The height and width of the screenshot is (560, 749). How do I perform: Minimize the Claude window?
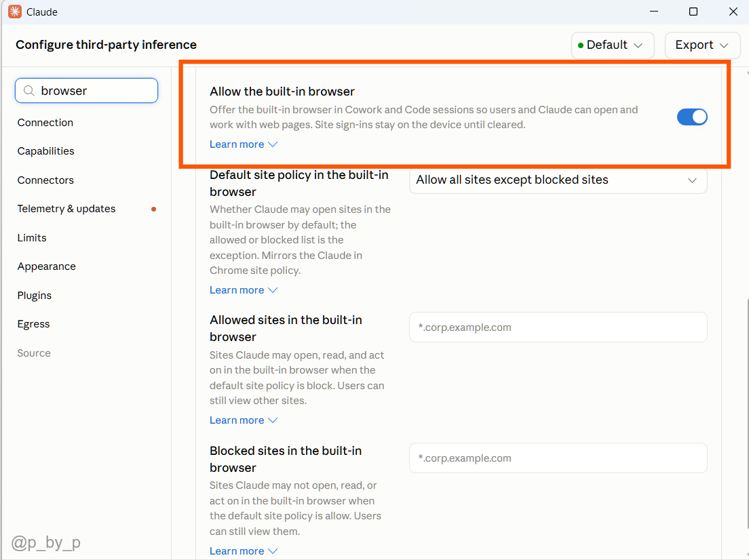point(654,12)
